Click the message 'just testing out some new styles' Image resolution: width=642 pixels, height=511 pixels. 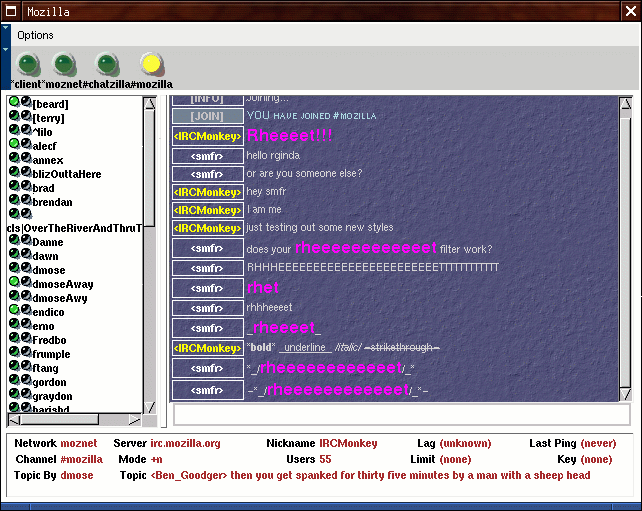click(319, 227)
